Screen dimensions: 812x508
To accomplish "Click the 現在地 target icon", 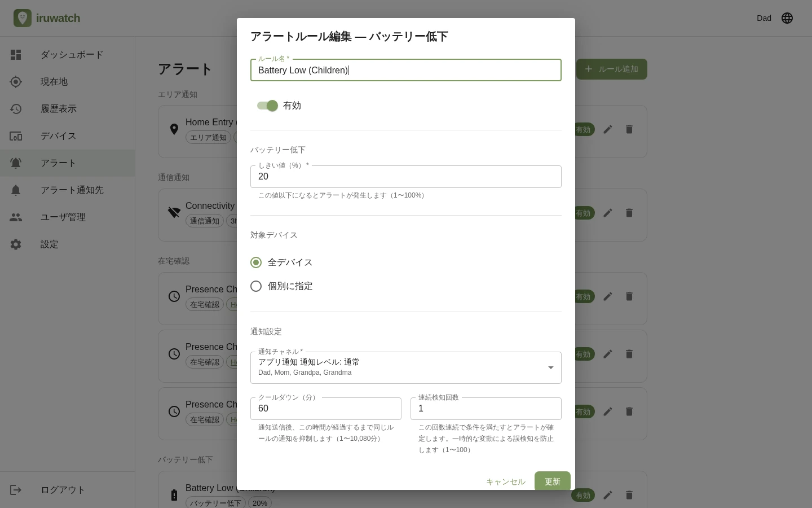I will [x=16, y=82].
